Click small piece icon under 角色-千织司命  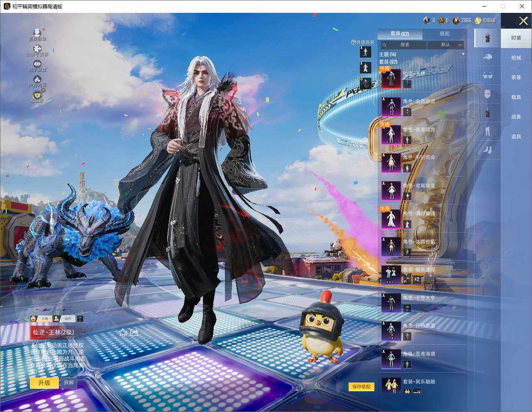click(x=407, y=168)
